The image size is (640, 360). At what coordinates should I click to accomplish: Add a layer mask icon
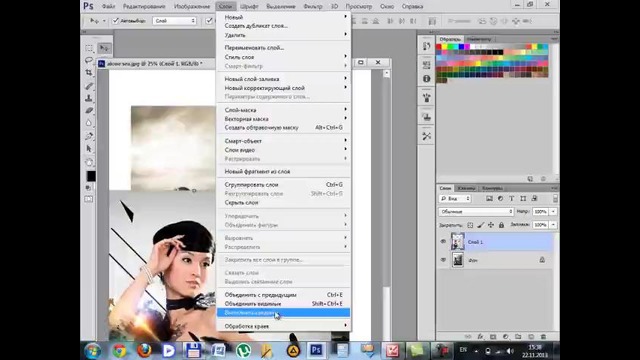[493, 337]
